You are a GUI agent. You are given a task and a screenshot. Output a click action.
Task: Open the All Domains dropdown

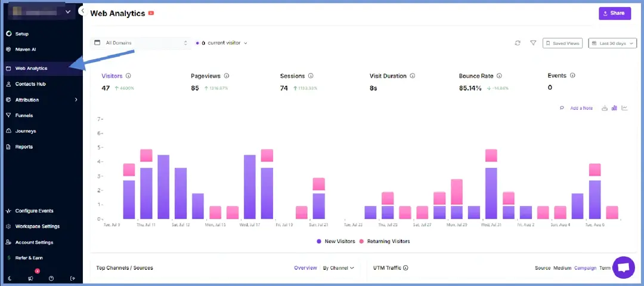pyautogui.click(x=141, y=43)
